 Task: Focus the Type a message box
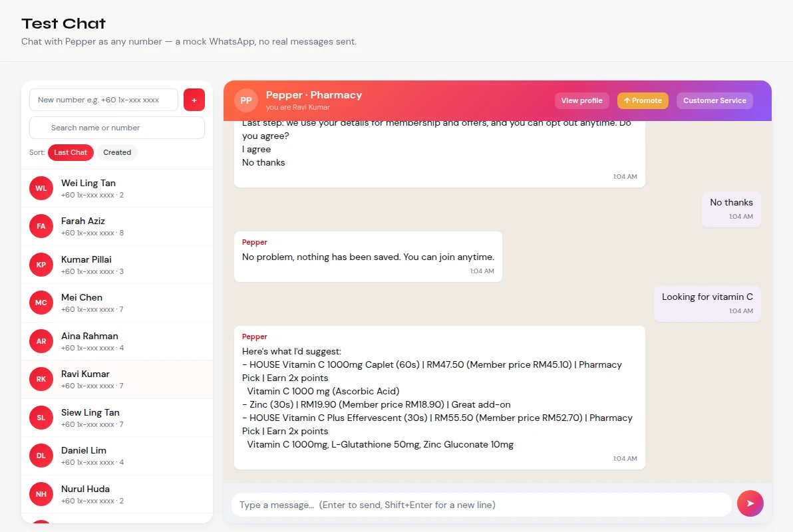481,505
